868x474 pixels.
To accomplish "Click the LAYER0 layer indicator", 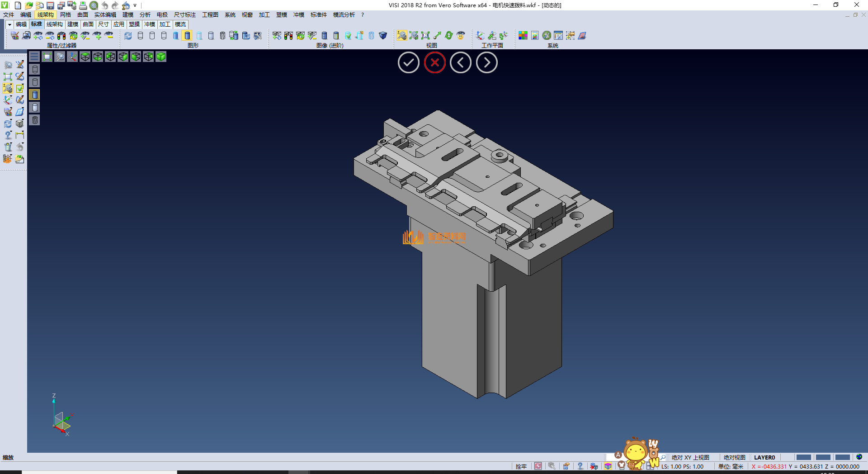I will pyautogui.click(x=764, y=457).
